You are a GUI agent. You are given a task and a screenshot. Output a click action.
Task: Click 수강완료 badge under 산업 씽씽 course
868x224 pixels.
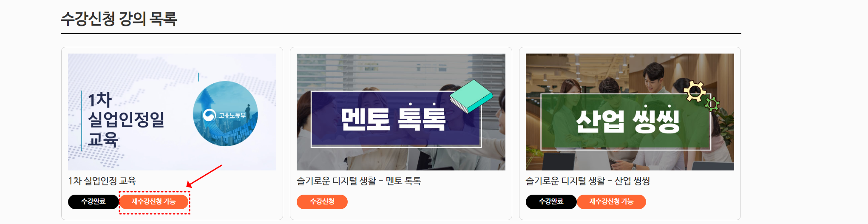click(551, 201)
